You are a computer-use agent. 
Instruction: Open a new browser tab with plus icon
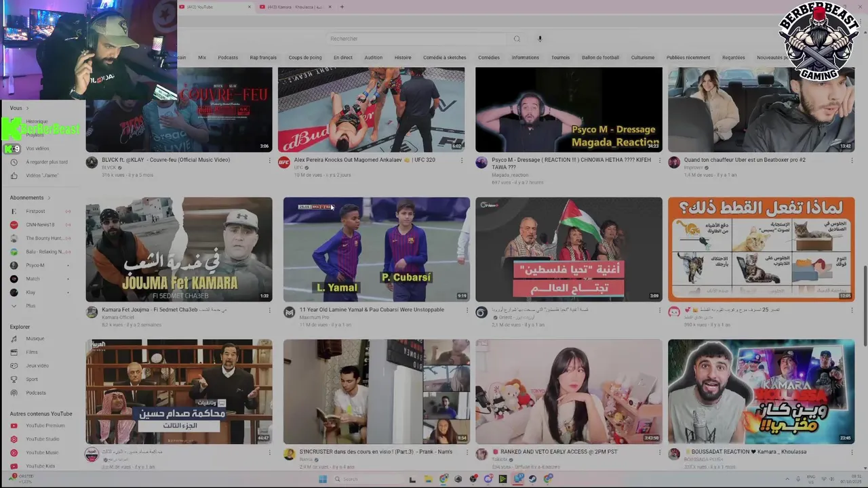point(342,7)
